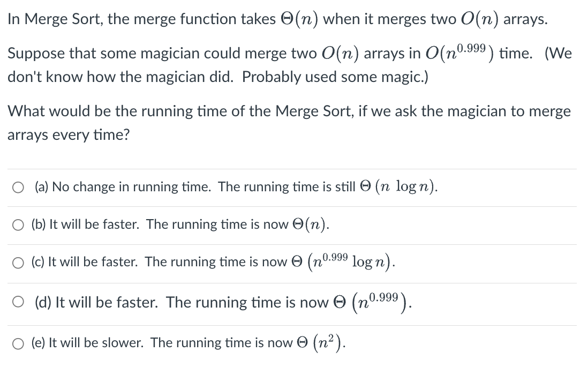Click the question title about Merge Sort

coord(277,18)
